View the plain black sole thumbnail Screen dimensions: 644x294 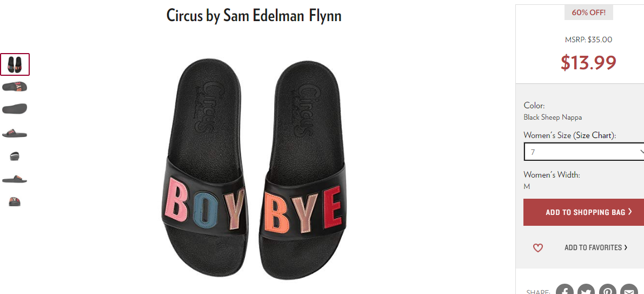[x=15, y=109]
